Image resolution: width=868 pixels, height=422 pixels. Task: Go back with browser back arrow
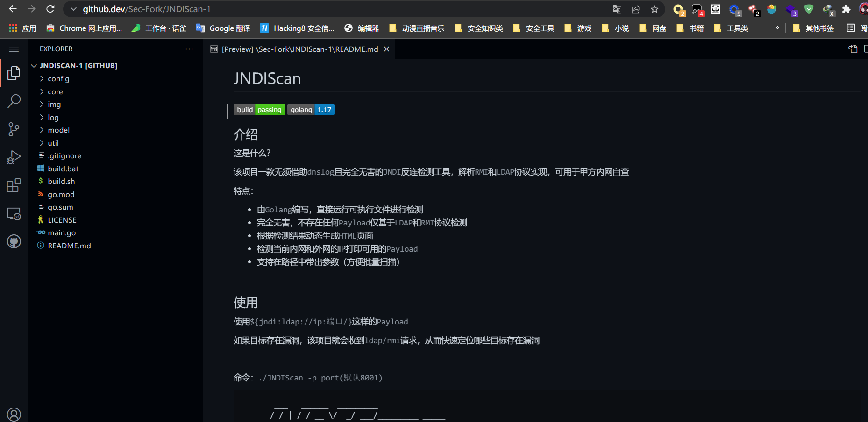[13, 9]
